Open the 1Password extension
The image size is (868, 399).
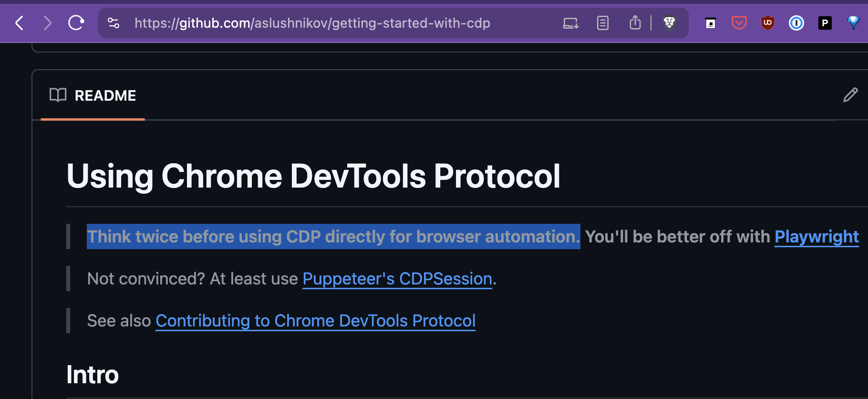pos(796,22)
